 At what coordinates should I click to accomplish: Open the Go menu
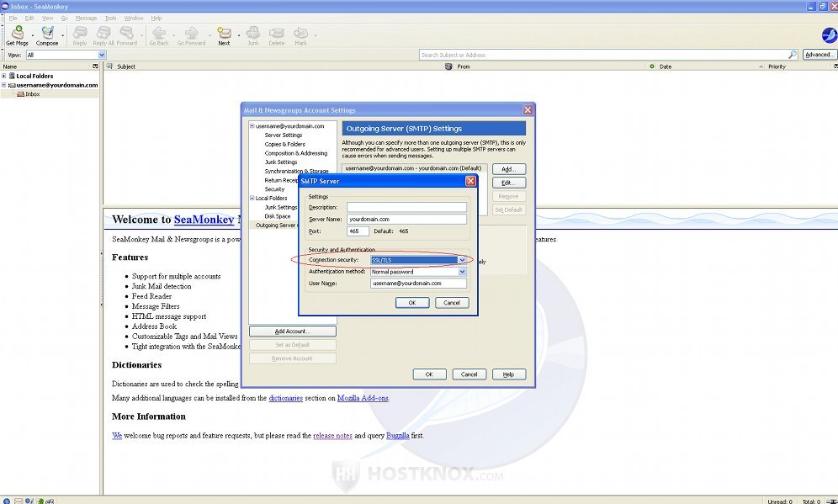click(x=64, y=19)
